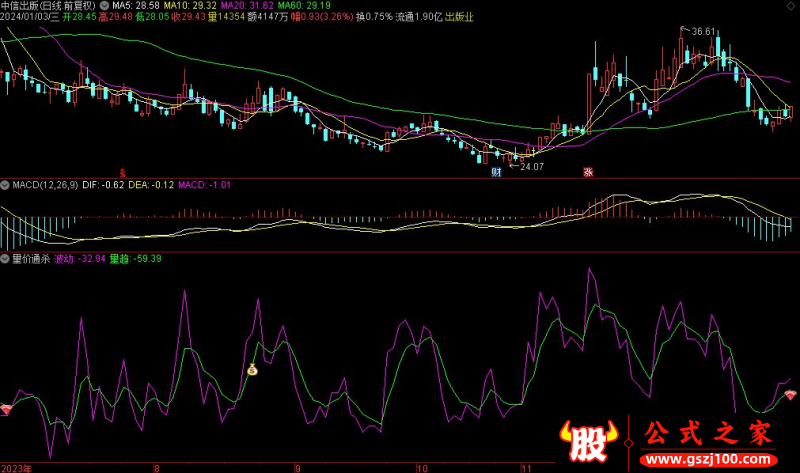This screenshot has width=800, height=473.
Task: Click the left red diamond signal icon
Action: click(8, 411)
